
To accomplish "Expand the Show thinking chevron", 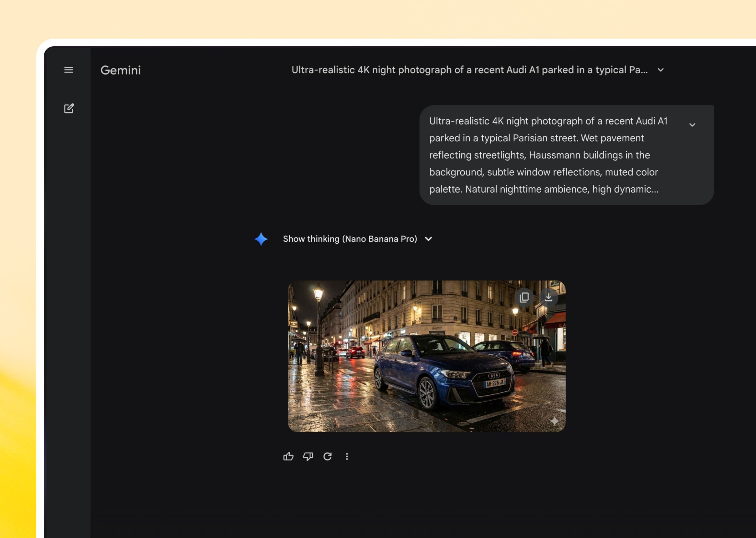I will coord(428,239).
